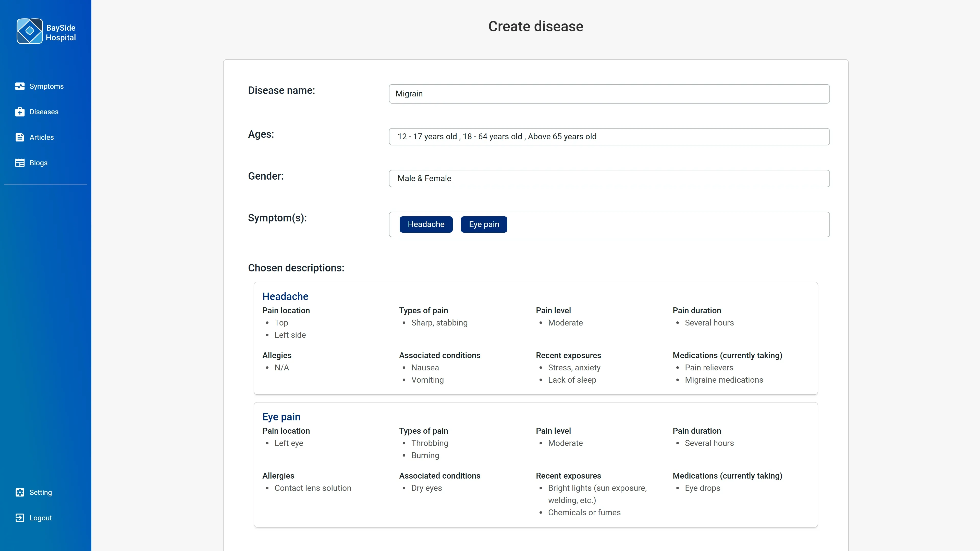Click the Eye pain description card title

click(281, 417)
